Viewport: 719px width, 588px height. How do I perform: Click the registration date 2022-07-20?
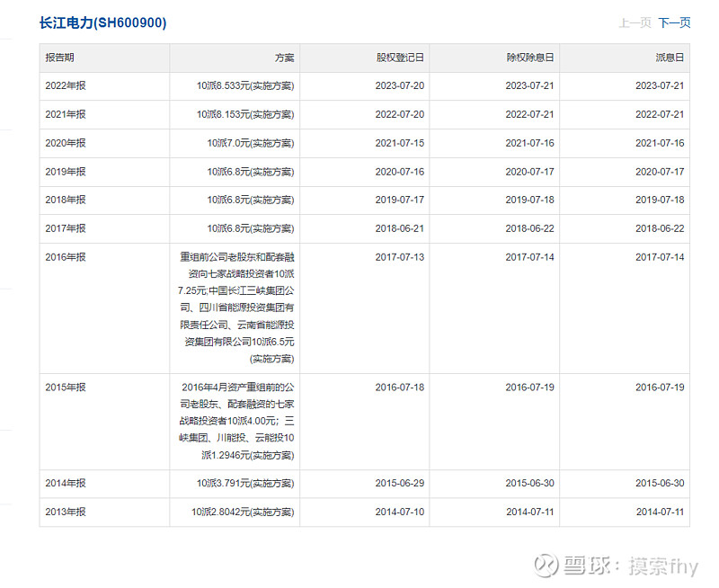(x=400, y=114)
